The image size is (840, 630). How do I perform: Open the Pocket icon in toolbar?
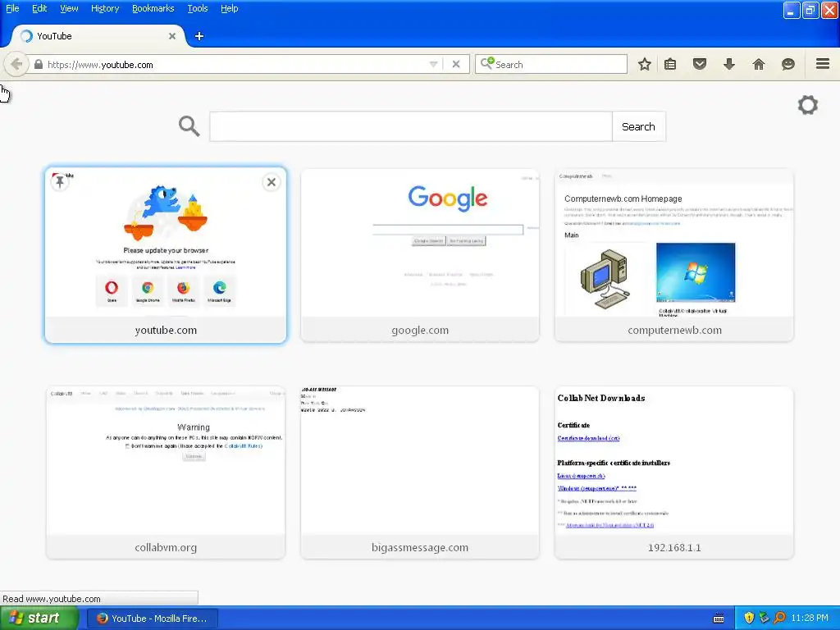700,64
